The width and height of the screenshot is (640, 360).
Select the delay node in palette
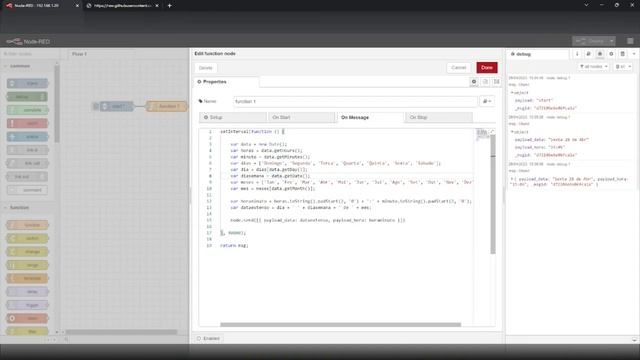[x=27, y=291]
